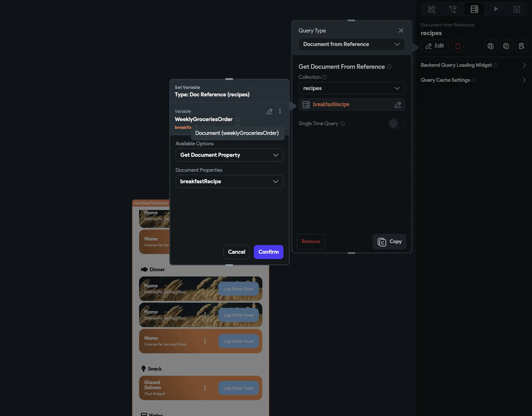The image size is (532, 416).
Task: Open the Document Properties breakfastRecipe dropdown
Action: pos(229,182)
